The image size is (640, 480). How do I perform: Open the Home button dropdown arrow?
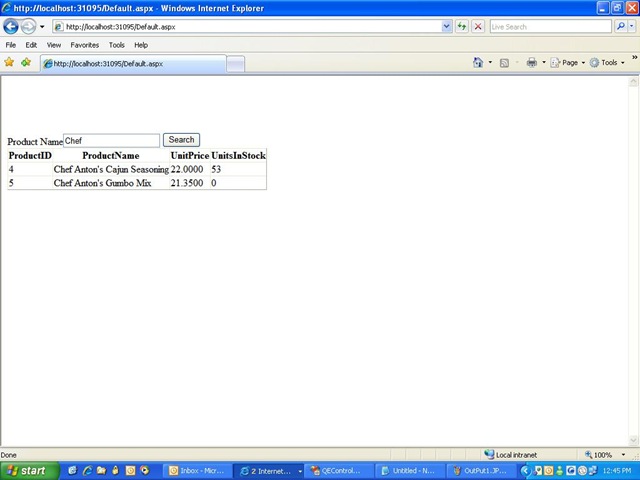click(x=490, y=62)
